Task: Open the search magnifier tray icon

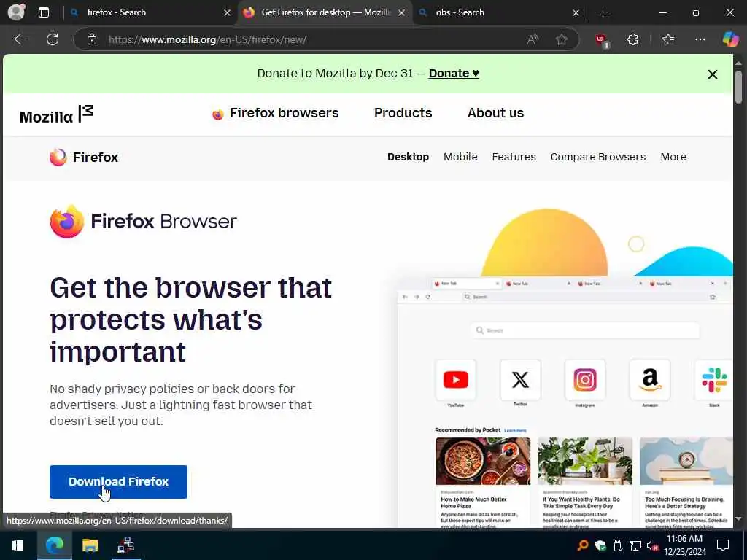Action: [582, 545]
